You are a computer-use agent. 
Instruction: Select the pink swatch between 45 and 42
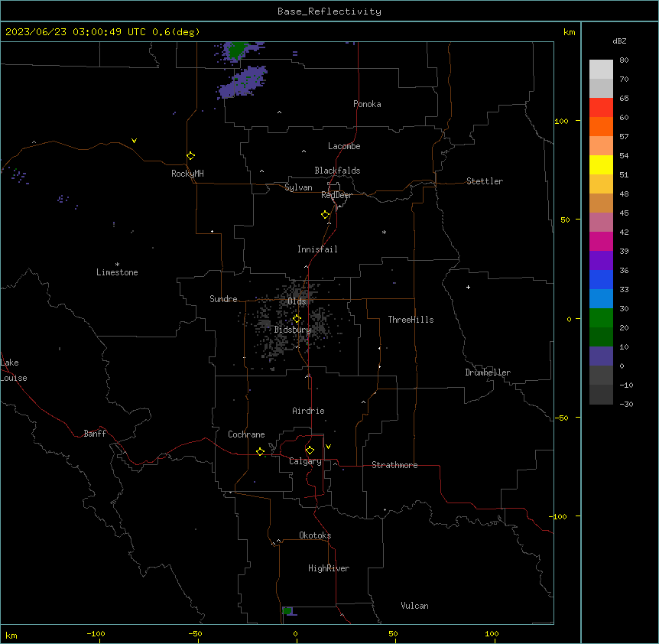601,222
